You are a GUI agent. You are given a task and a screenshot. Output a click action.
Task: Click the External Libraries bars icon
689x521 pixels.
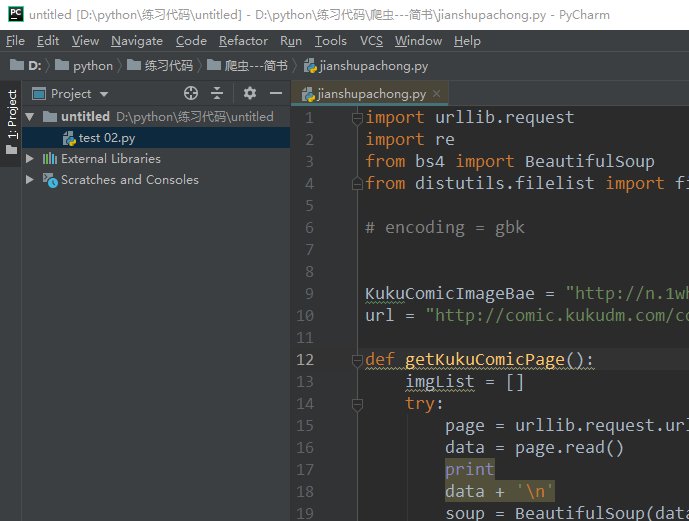[50, 159]
